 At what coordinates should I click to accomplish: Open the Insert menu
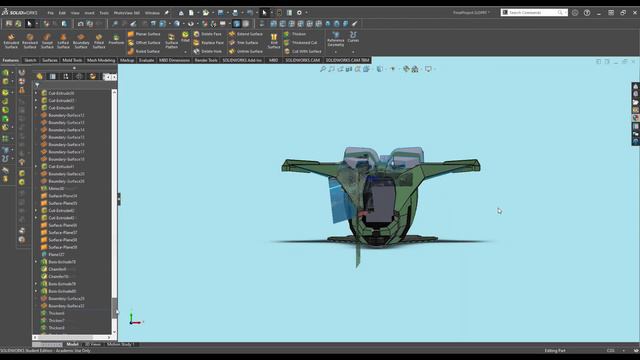(89, 13)
